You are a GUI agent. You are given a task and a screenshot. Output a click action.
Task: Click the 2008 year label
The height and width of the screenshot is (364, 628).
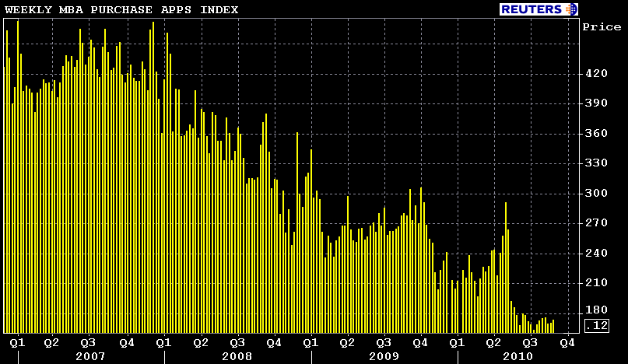(x=237, y=356)
